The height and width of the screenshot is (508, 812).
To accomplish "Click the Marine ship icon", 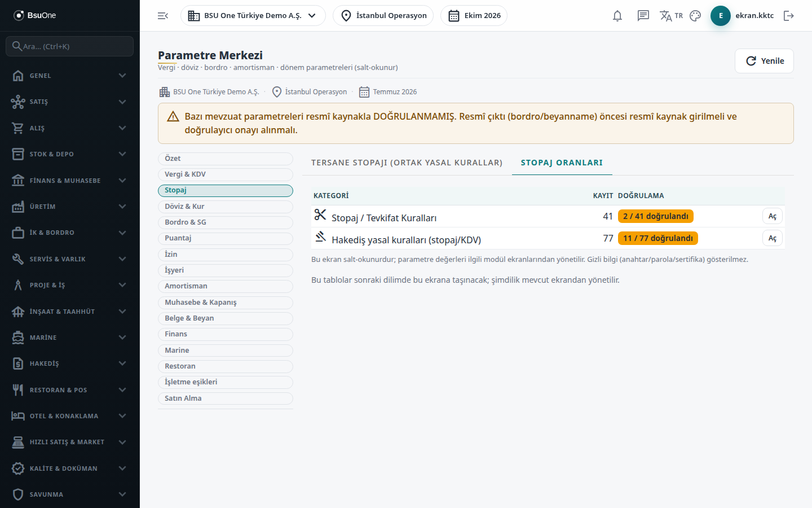I will (18, 338).
